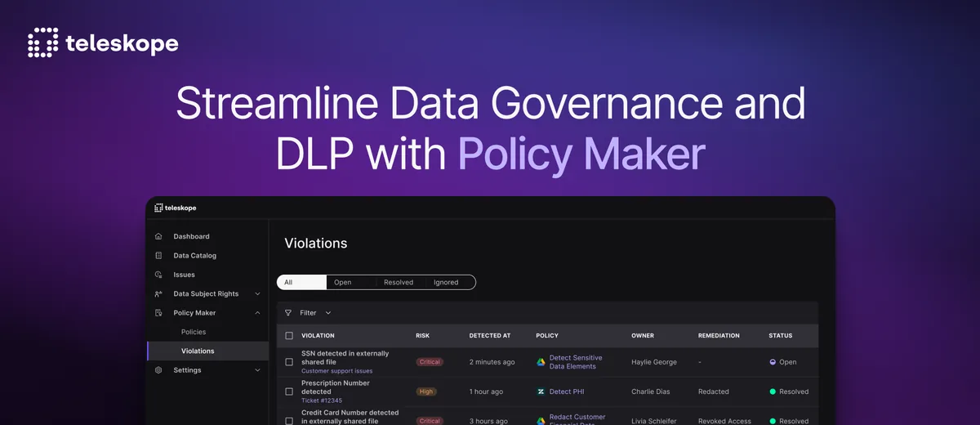The height and width of the screenshot is (425, 980).
Task: Click the green Resolved dot in Livia Schleifer row
Action: (773, 421)
